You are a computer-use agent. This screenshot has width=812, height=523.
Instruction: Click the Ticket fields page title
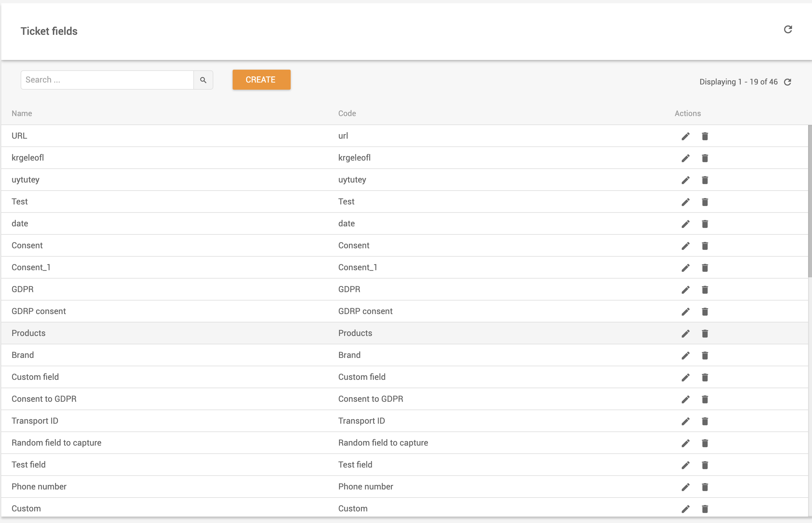coord(49,31)
